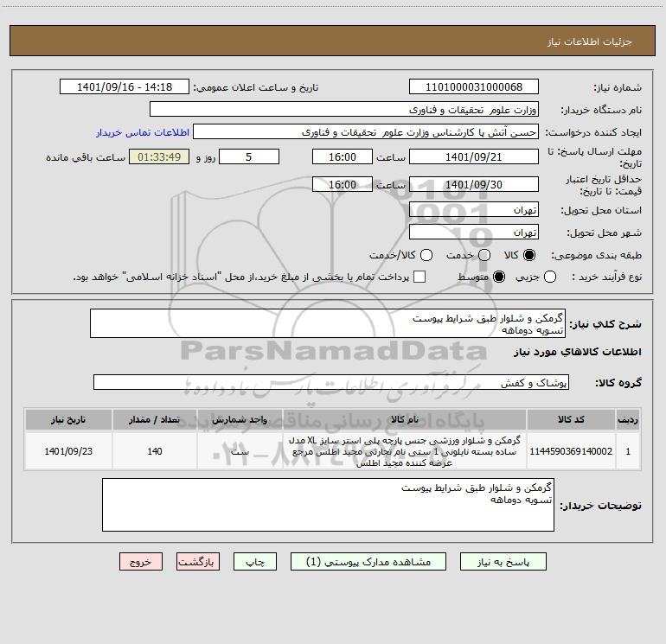Click the buyer organization name field
The width and height of the screenshot is (666, 644).
pyautogui.click(x=344, y=109)
